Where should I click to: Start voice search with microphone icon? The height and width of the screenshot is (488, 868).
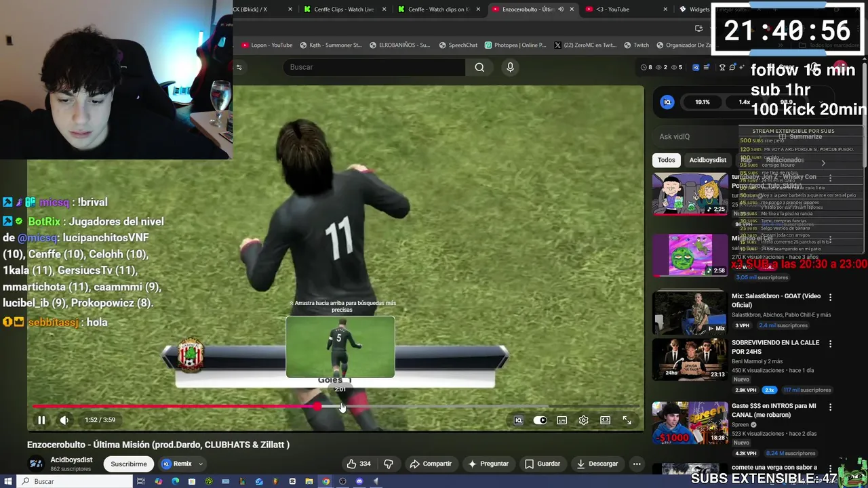click(x=510, y=67)
